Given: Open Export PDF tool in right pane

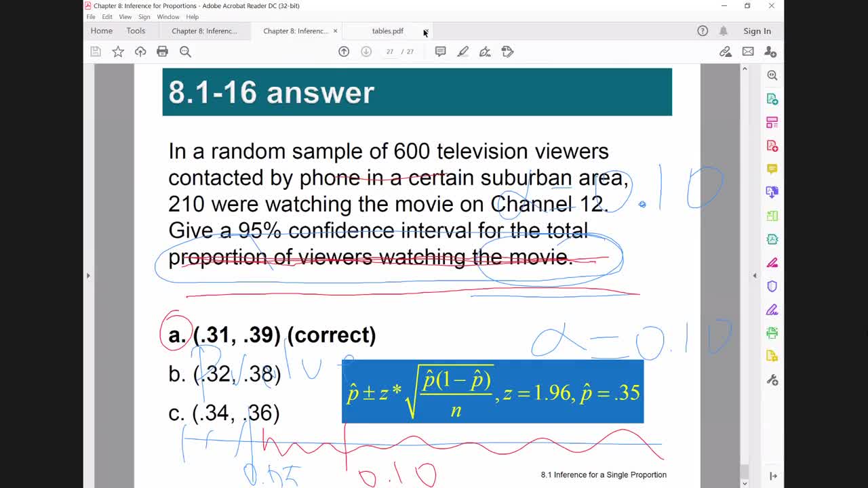Looking at the screenshot, I should pos(772,99).
